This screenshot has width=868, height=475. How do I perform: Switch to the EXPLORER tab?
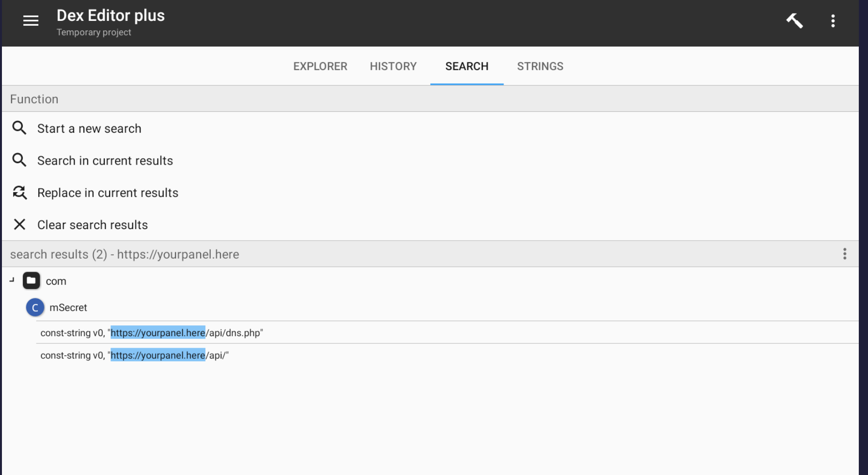click(x=320, y=66)
